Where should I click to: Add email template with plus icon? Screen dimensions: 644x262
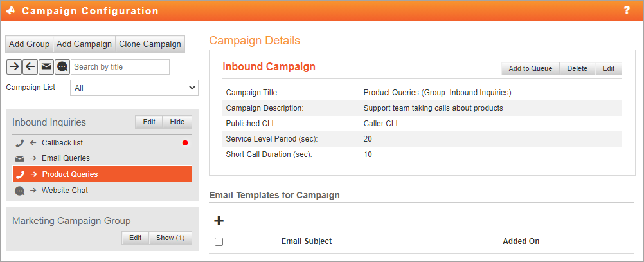point(219,221)
